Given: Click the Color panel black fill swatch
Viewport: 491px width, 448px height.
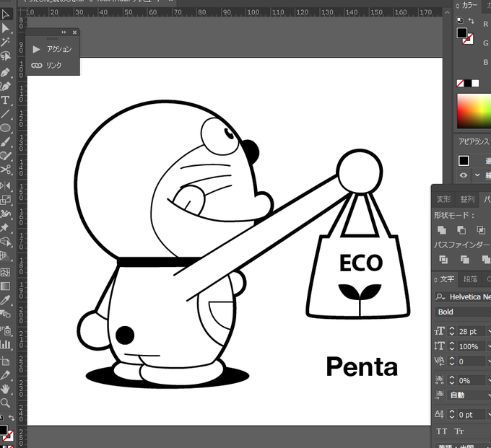Looking at the screenshot, I should click(x=462, y=33).
